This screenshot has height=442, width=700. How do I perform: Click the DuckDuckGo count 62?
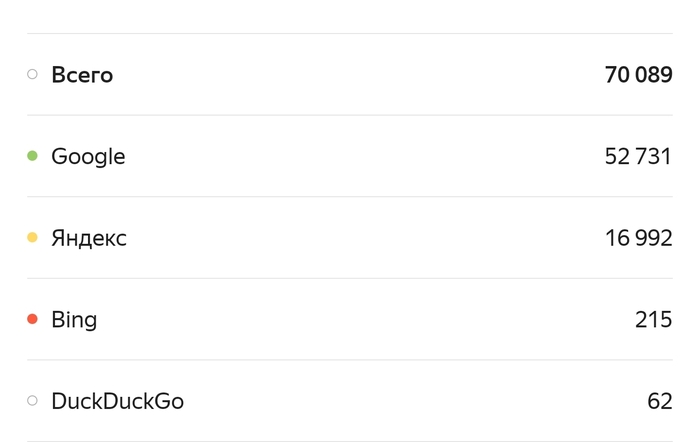coord(659,401)
